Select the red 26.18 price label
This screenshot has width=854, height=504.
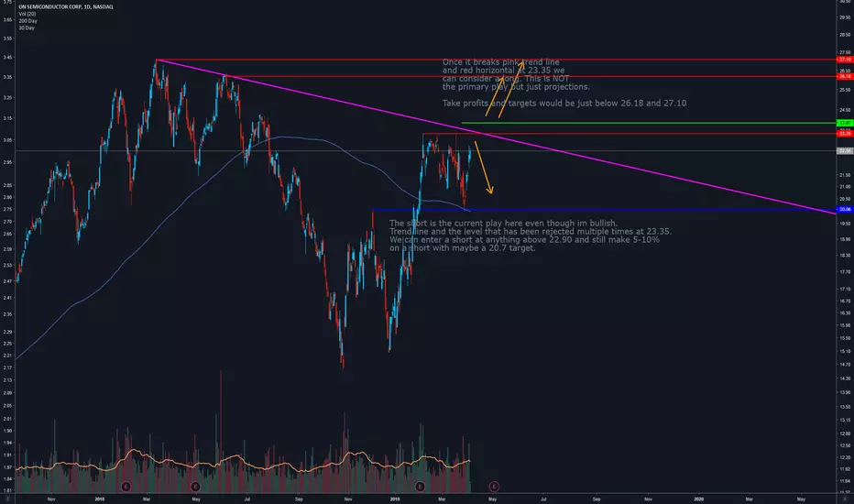(x=845, y=76)
